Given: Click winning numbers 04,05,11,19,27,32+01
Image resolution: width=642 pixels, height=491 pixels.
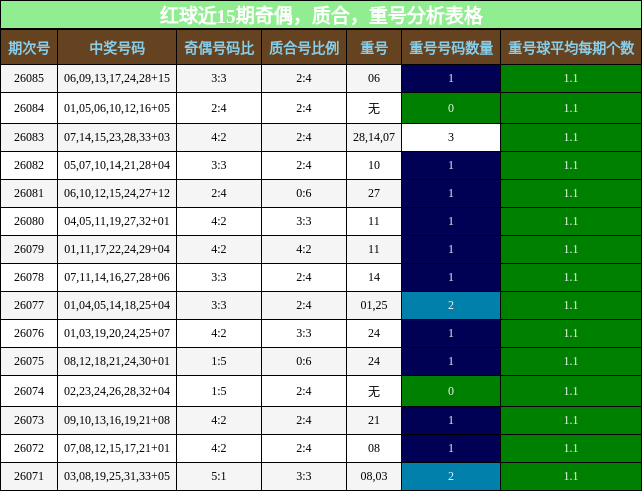Looking at the screenshot, I should click(x=117, y=221).
